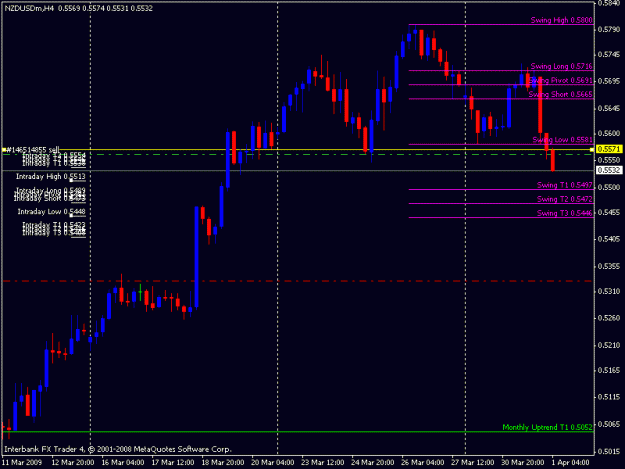Click the 0.5210 price scale value
Image resolution: width=625 pixels, height=469 pixels.
[609, 345]
